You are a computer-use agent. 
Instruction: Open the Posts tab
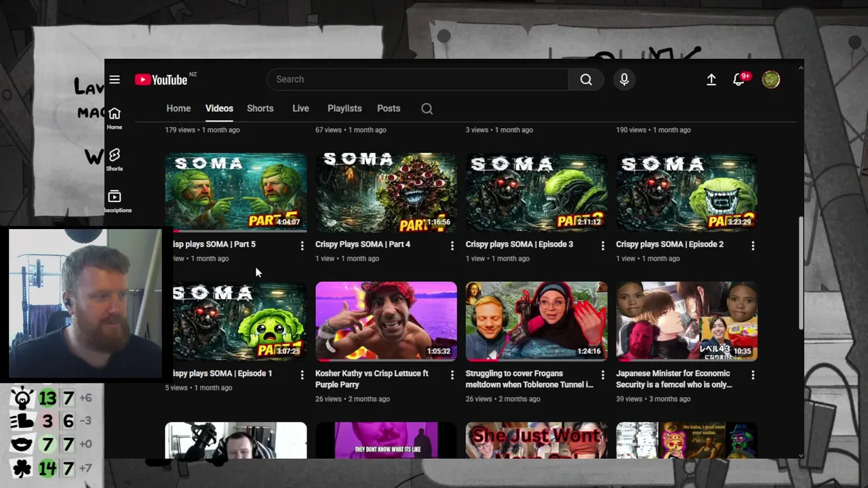pos(389,108)
